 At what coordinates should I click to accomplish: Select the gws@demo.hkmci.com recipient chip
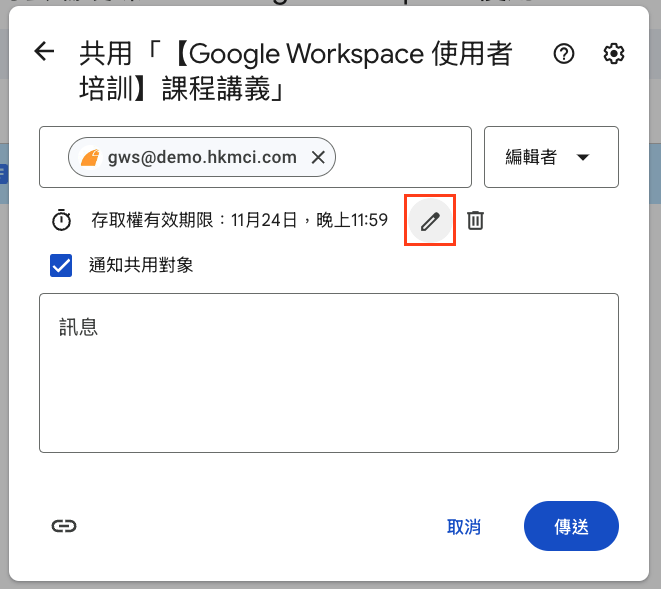(x=202, y=157)
